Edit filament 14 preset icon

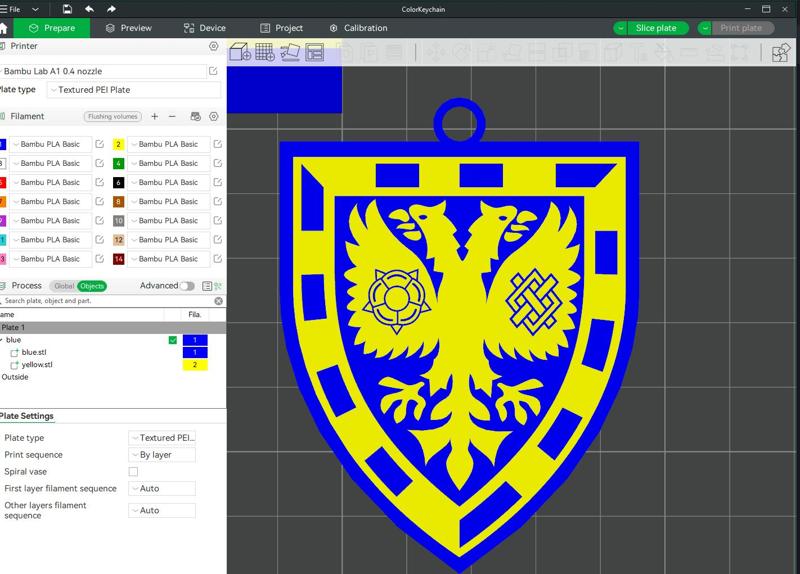pos(218,259)
